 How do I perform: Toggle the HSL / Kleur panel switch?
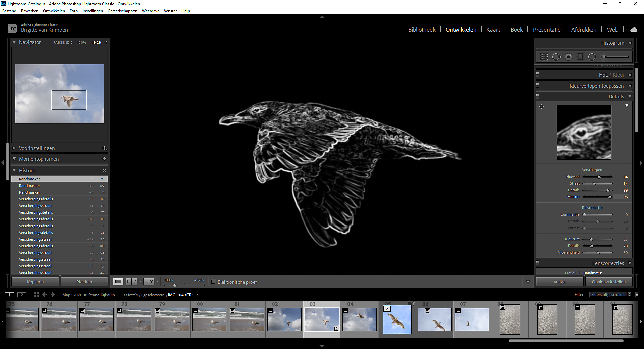(x=537, y=74)
